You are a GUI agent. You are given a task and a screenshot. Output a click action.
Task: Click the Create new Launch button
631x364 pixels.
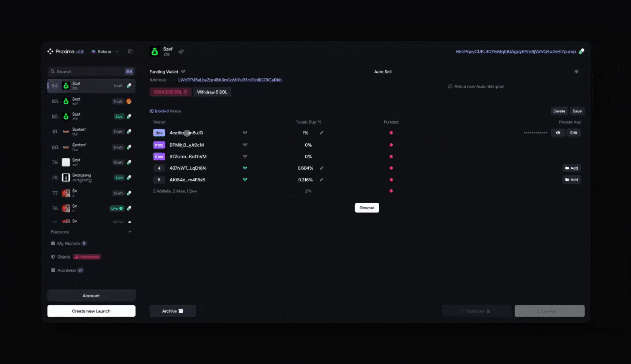[x=91, y=311]
